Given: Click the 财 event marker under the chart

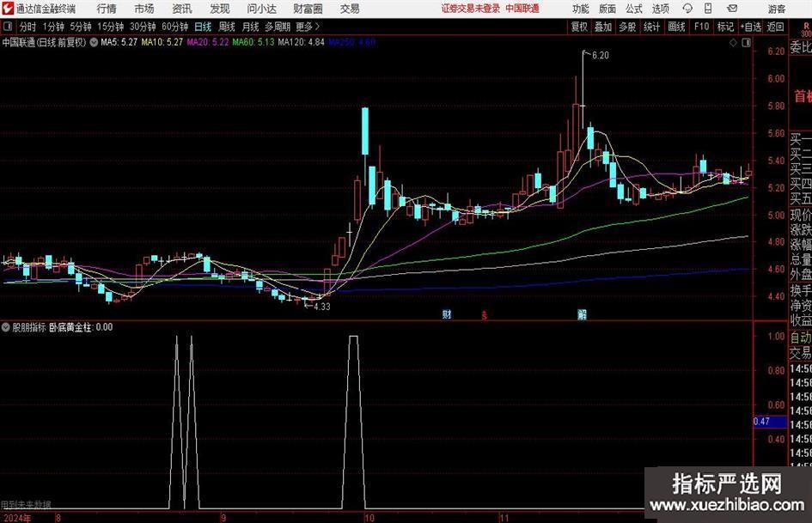Looking at the screenshot, I should [x=447, y=314].
